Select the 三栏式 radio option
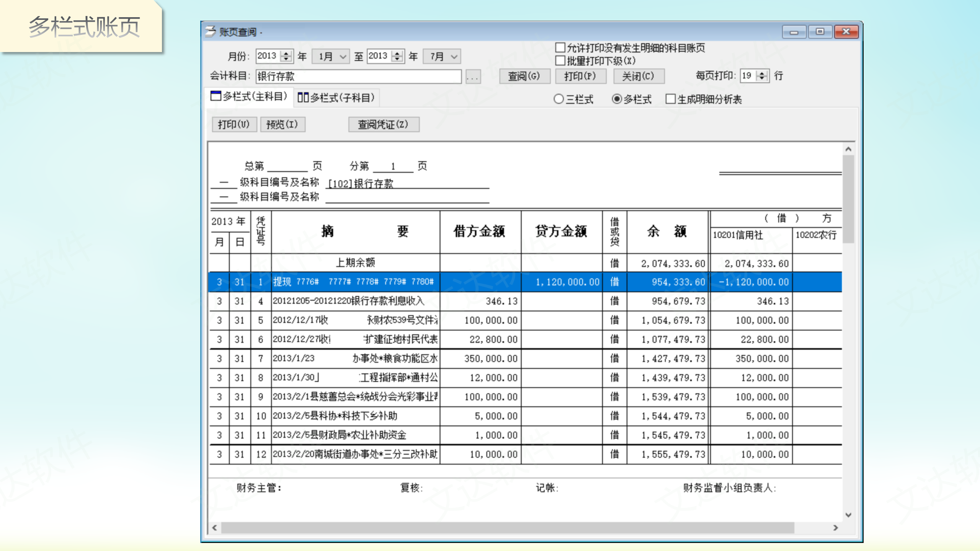The image size is (980, 551). [x=559, y=99]
